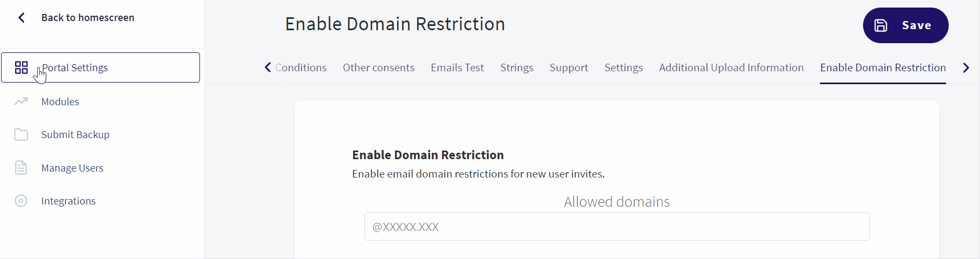Click the Submit Backup folder icon
This screenshot has width=980, height=259.
tap(21, 134)
